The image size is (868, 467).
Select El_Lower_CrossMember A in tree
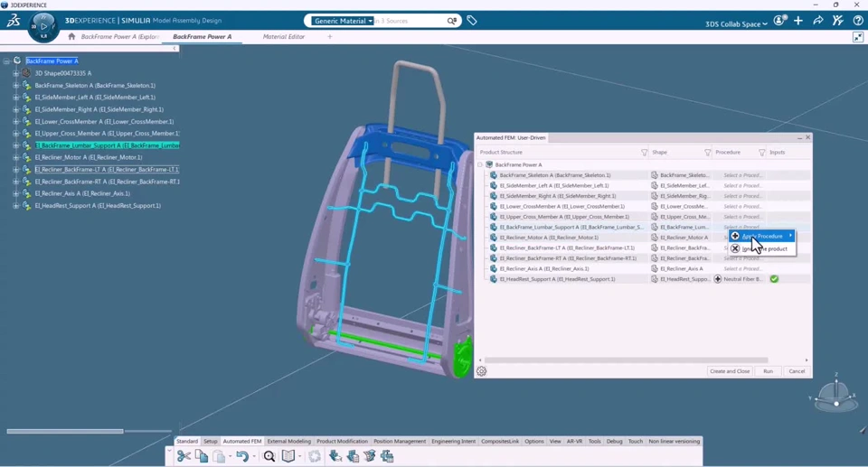104,122
